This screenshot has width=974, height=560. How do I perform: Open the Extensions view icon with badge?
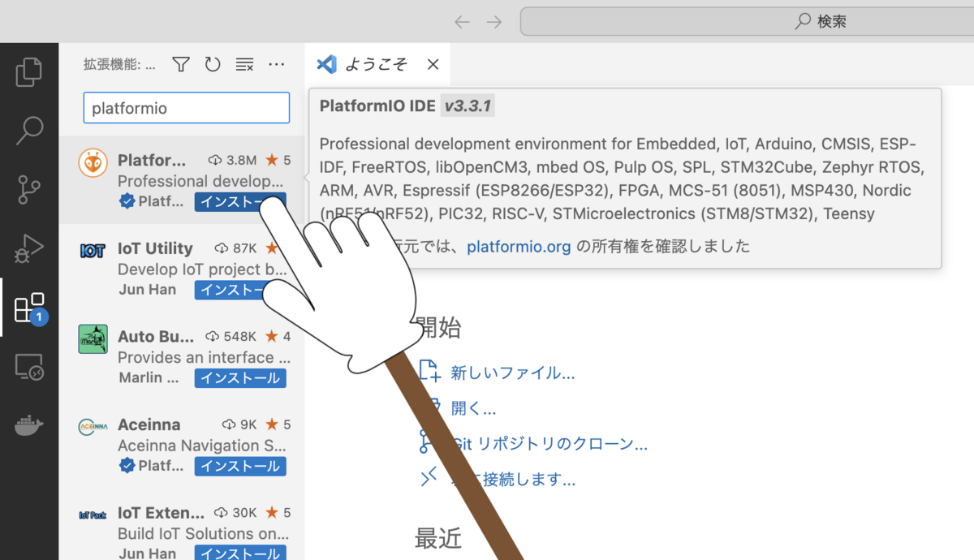click(29, 308)
